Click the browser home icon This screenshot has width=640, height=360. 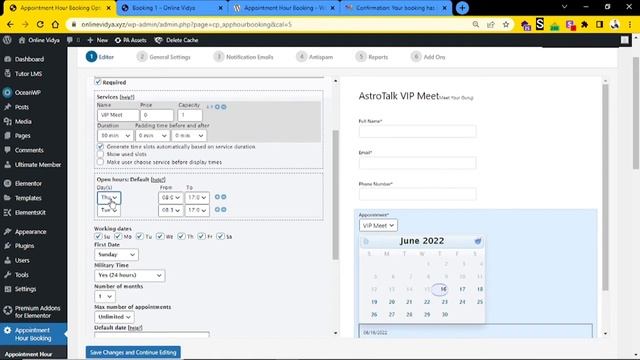tap(55, 24)
